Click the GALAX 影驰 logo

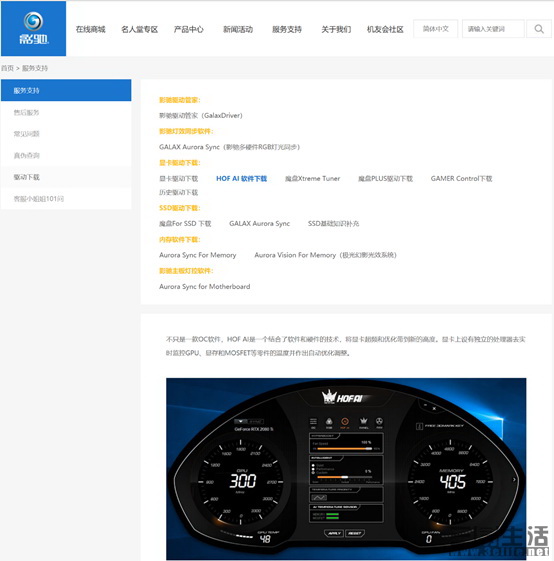(33, 28)
